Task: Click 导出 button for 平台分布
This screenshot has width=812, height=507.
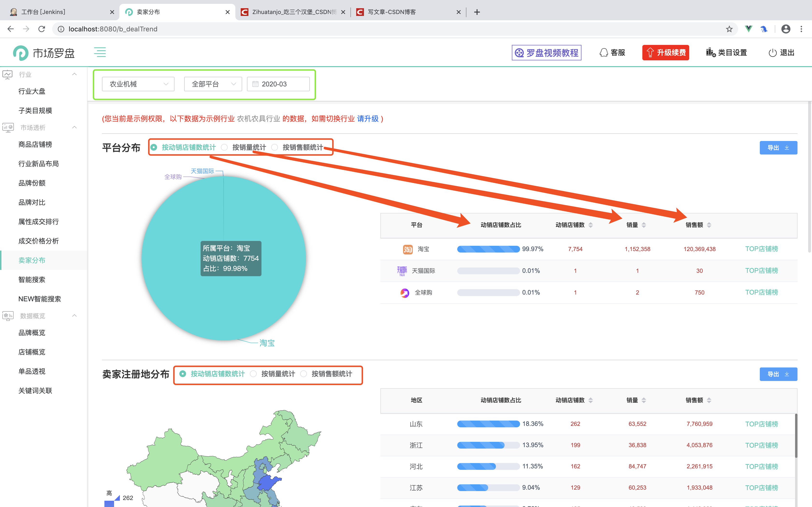Action: click(778, 148)
